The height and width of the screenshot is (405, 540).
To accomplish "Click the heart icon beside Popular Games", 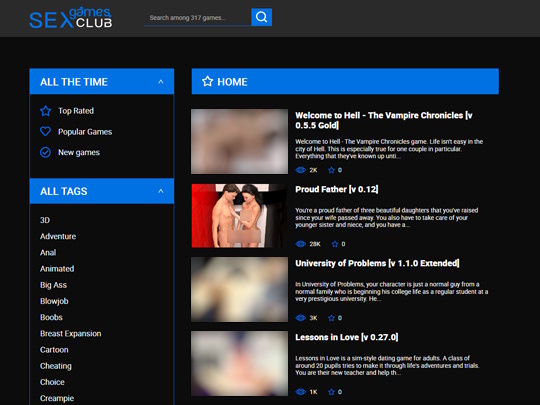I will (x=45, y=131).
